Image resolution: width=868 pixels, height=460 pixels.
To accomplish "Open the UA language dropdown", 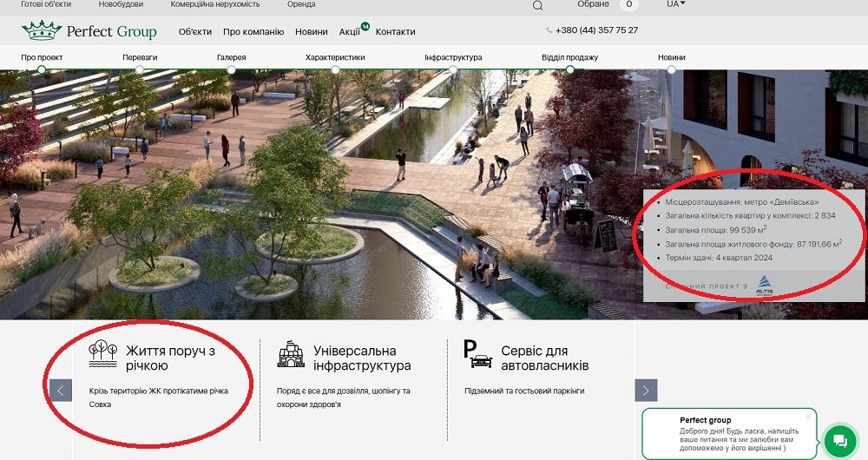I will coord(675,3).
